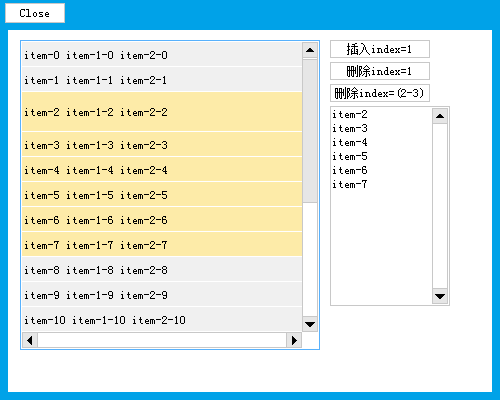
Task: Click the small list's scroll down arrow
Action: 440,296
